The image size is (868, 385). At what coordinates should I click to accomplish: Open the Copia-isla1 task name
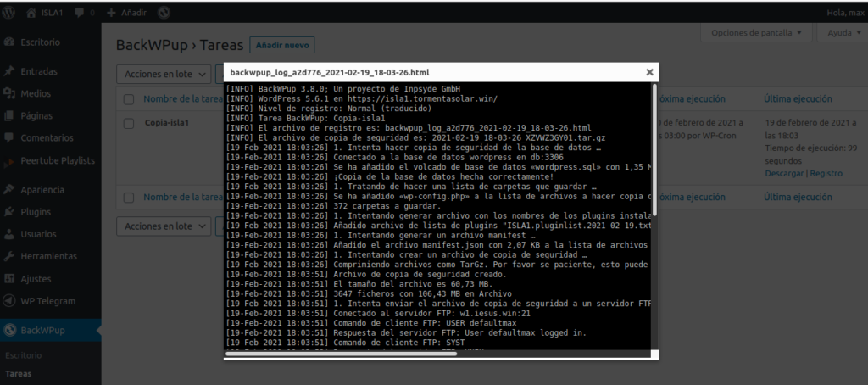click(167, 123)
